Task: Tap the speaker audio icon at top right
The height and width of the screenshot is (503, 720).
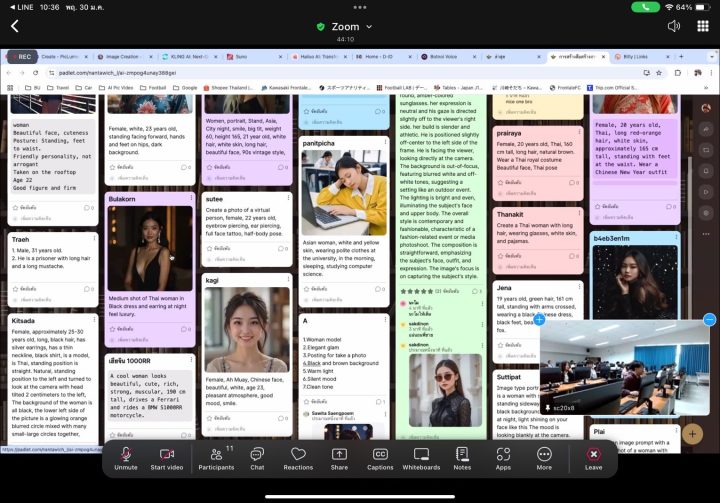Action: (673, 26)
